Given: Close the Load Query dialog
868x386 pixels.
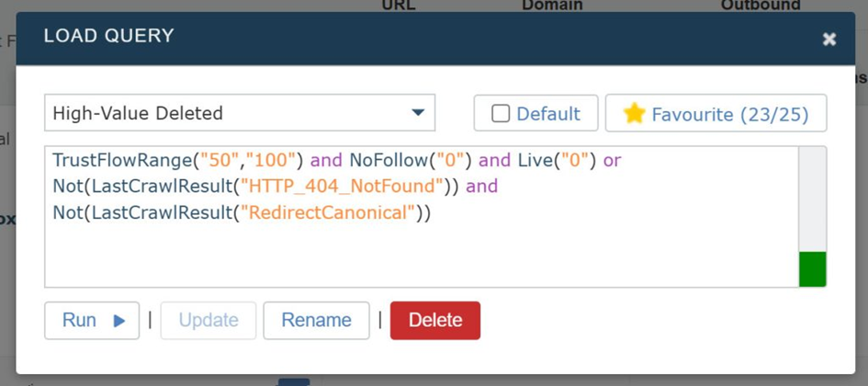Looking at the screenshot, I should [x=829, y=39].
